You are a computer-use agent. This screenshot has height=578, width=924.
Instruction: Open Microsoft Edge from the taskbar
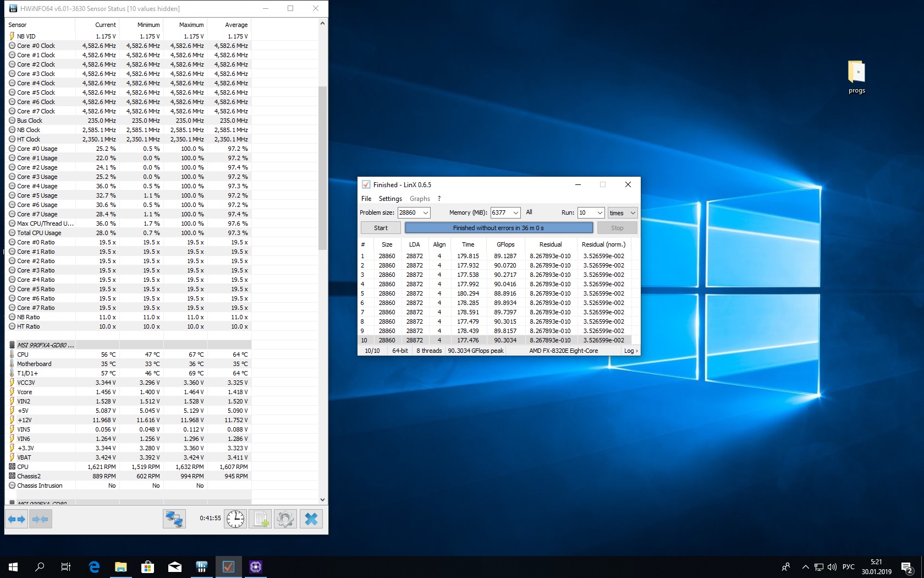(x=94, y=566)
